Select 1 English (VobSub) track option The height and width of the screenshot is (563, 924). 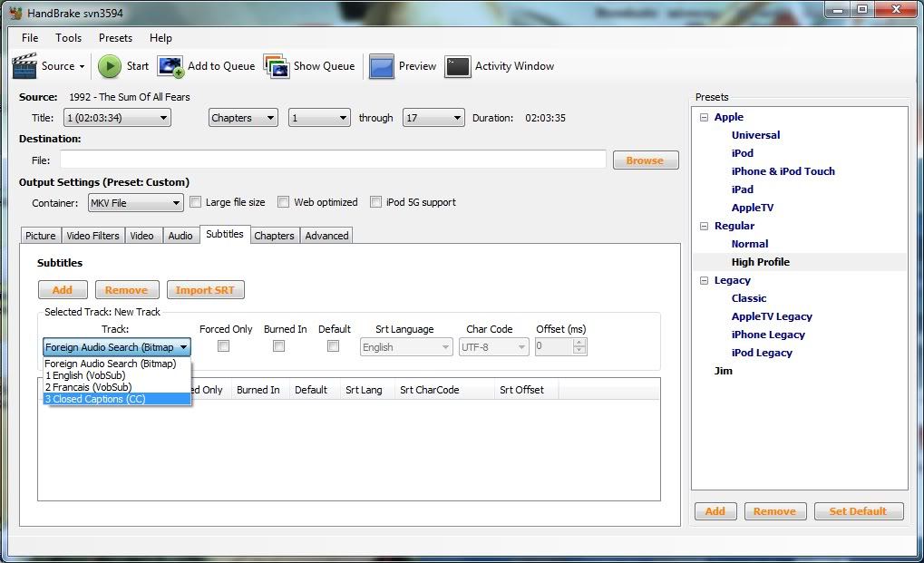tap(117, 375)
